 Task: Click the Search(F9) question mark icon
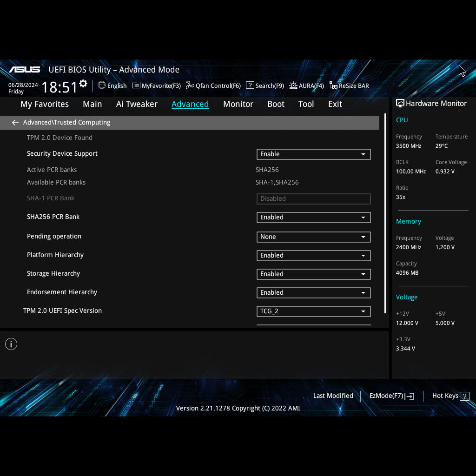click(x=250, y=86)
